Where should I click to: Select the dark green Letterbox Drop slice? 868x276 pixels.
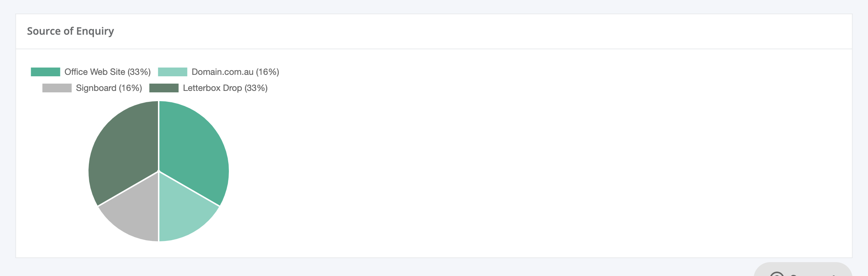pyautogui.click(x=122, y=150)
